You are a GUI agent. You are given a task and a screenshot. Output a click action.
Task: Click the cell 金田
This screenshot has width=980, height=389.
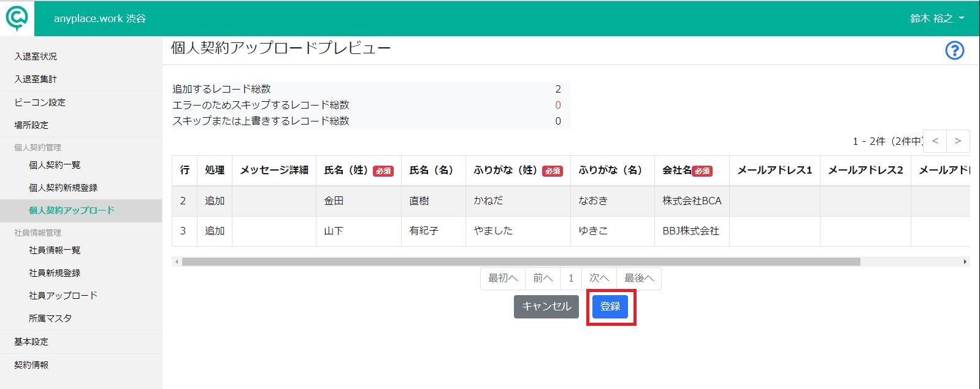click(359, 201)
